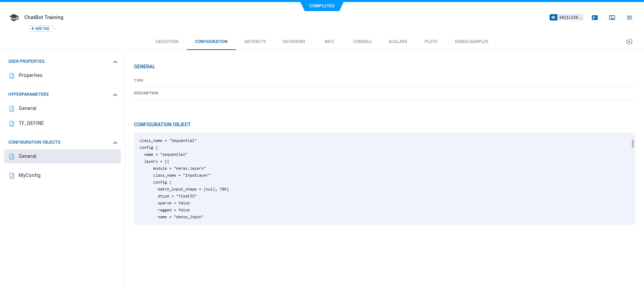Click the TF_DEFINE document icon

click(12, 124)
